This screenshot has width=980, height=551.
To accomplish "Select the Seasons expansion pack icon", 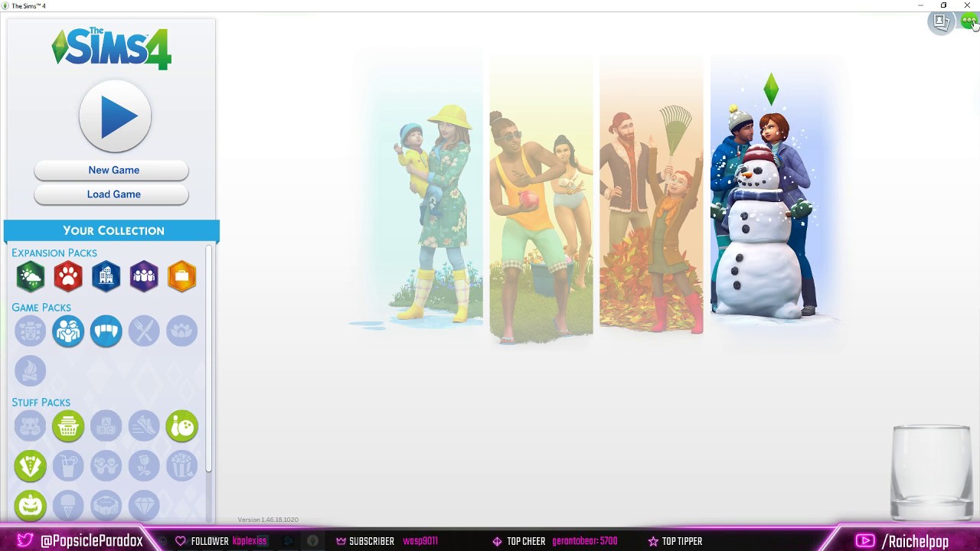I will click(31, 276).
